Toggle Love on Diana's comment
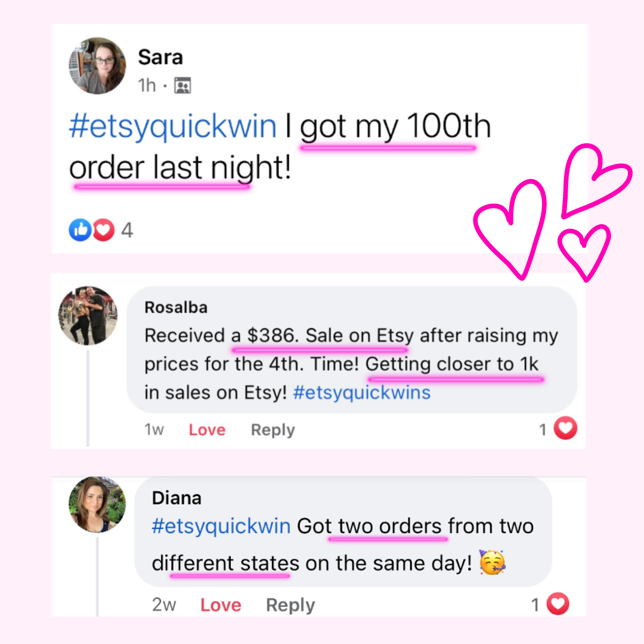 221,605
